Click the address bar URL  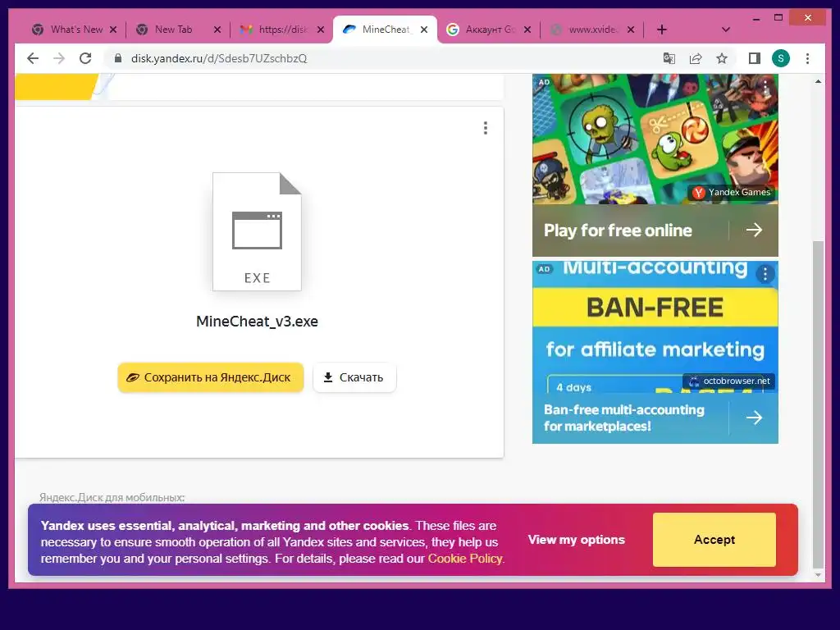pos(219,58)
